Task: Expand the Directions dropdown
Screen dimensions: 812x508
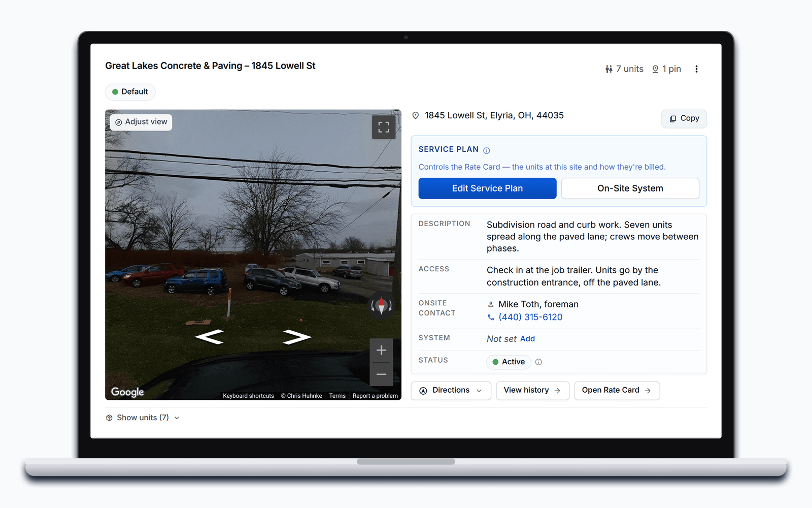Action: click(x=451, y=391)
